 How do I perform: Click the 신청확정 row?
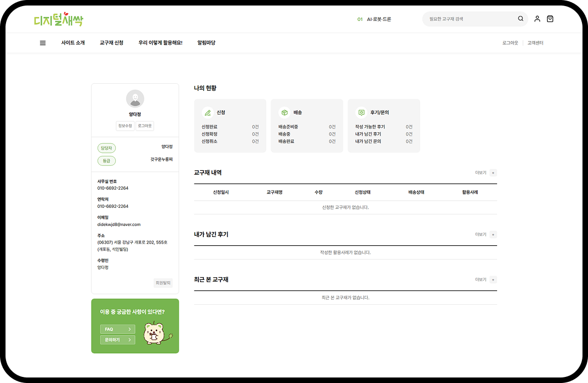tap(230, 134)
